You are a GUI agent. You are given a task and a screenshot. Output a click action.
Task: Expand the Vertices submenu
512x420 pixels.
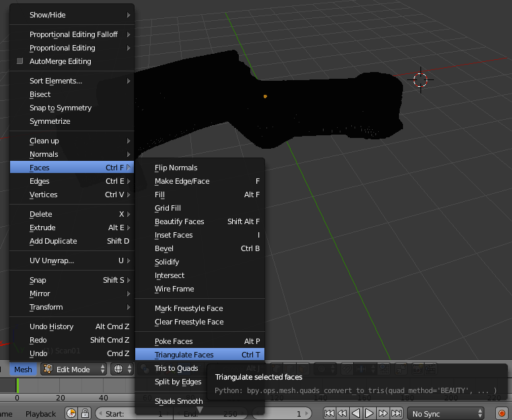(72, 195)
